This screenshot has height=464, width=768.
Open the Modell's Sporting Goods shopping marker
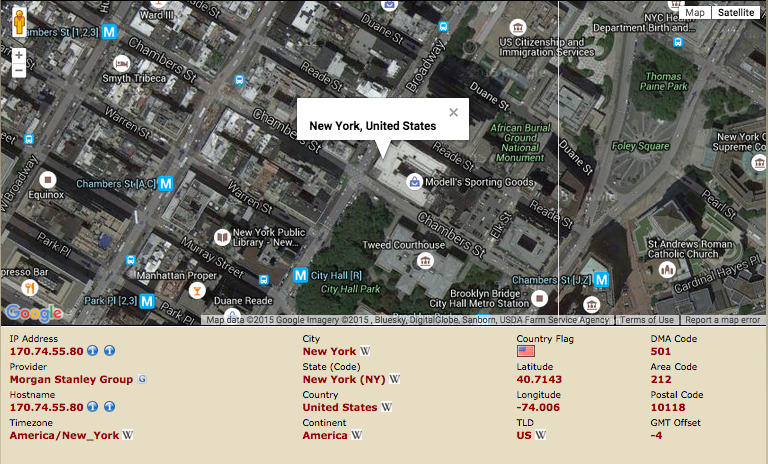coord(414,182)
